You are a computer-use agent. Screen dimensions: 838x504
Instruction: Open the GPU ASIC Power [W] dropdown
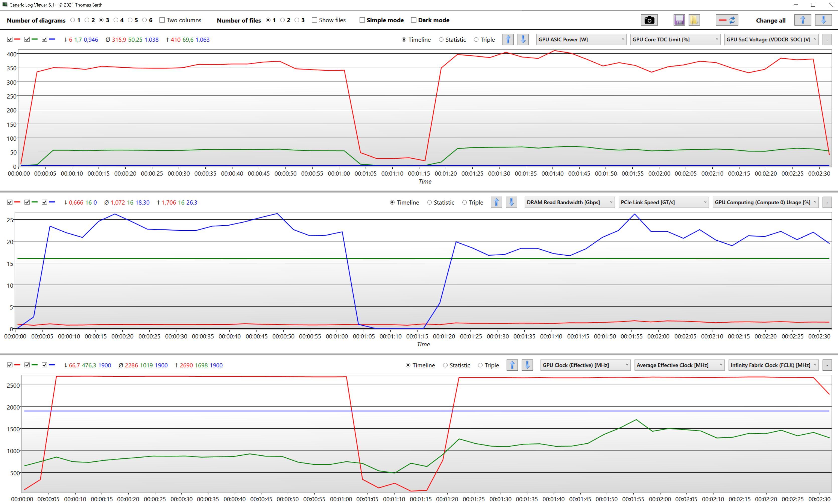581,39
